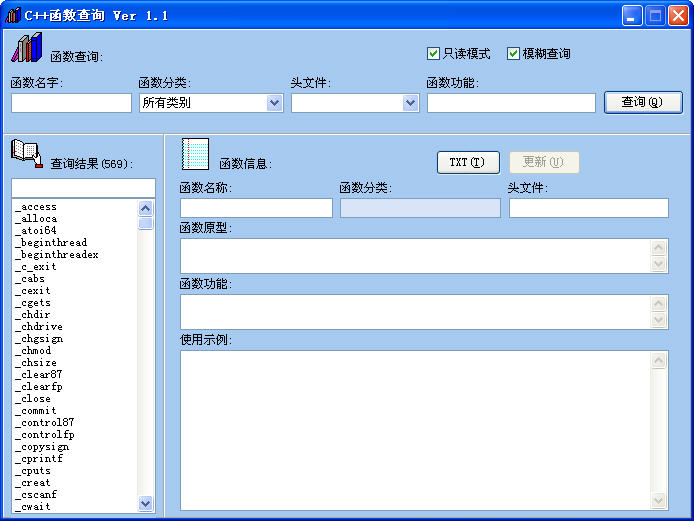Image resolution: width=694 pixels, height=521 pixels.
Task: Click the app icon in title bar
Action: [13, 15]
